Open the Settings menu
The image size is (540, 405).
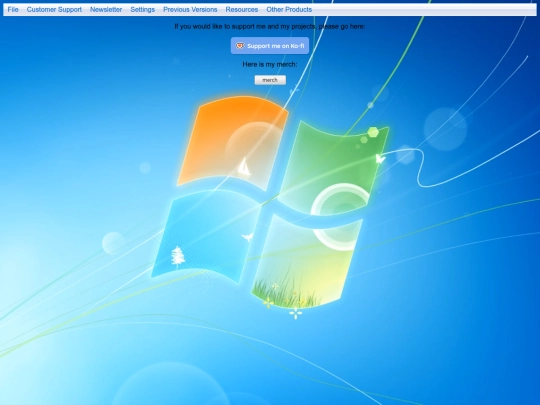pyautogui.click(x=143, y=10)
